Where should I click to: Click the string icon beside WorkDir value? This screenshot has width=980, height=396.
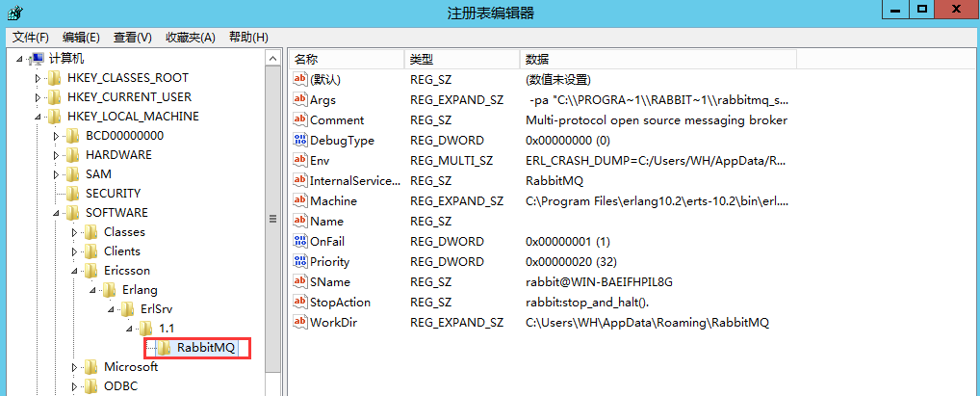point(299,322)
